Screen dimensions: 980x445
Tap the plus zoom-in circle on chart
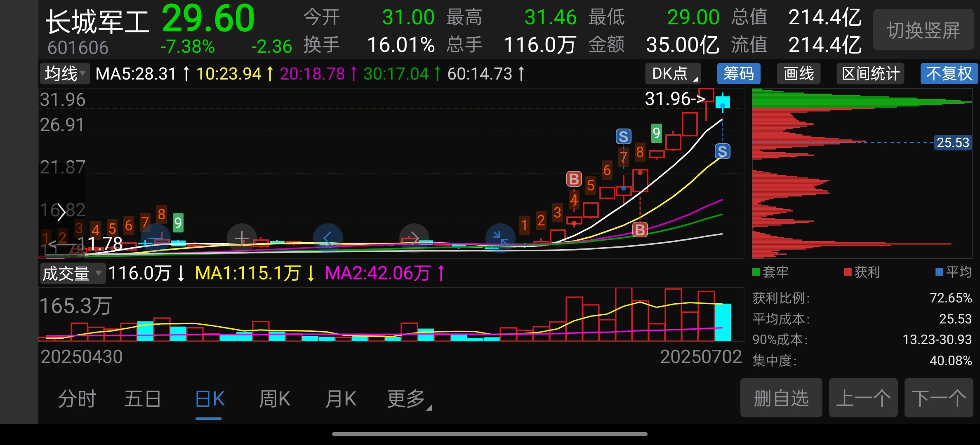(242, 238)
